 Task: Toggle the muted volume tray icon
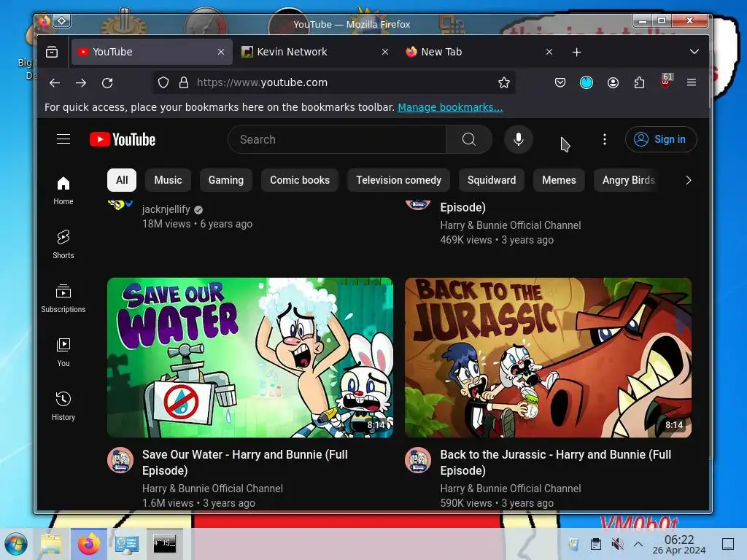pos(617,544)
